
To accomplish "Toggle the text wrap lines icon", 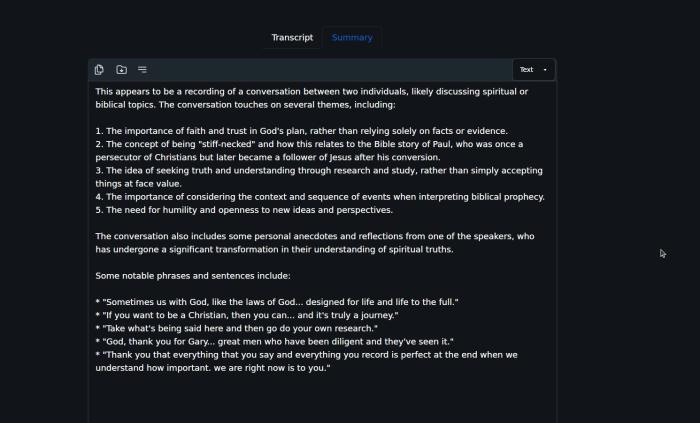I will tap(142, 70).
